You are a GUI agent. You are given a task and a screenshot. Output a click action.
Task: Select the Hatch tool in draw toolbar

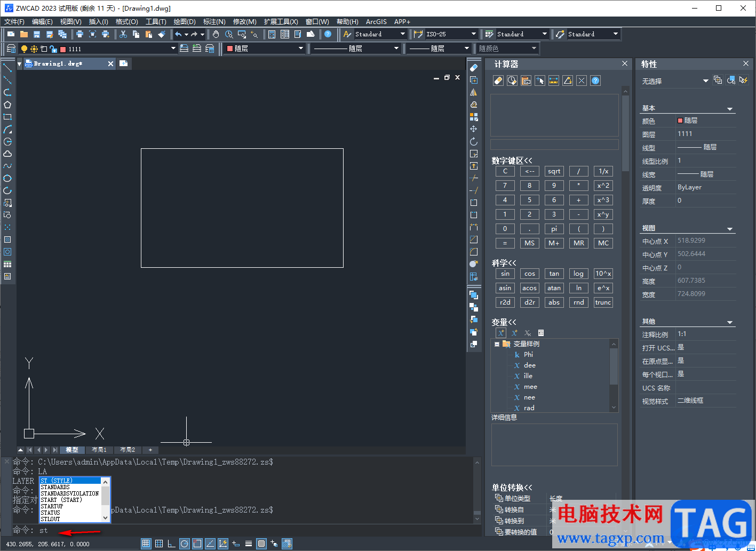7,239
